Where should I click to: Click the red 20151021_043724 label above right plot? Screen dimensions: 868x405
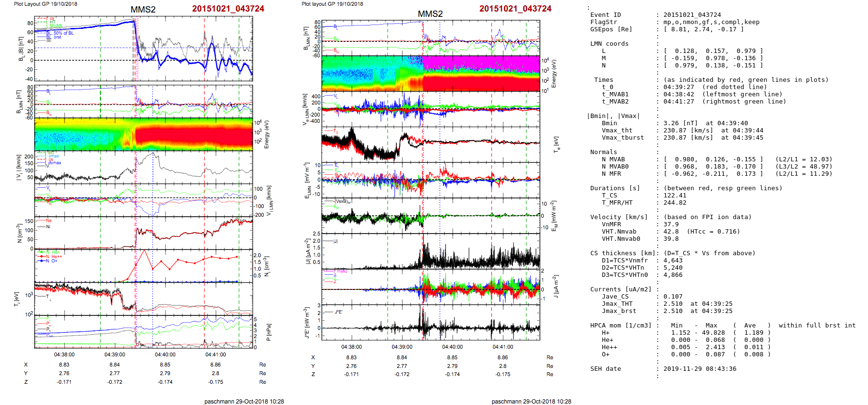(515, 9)
